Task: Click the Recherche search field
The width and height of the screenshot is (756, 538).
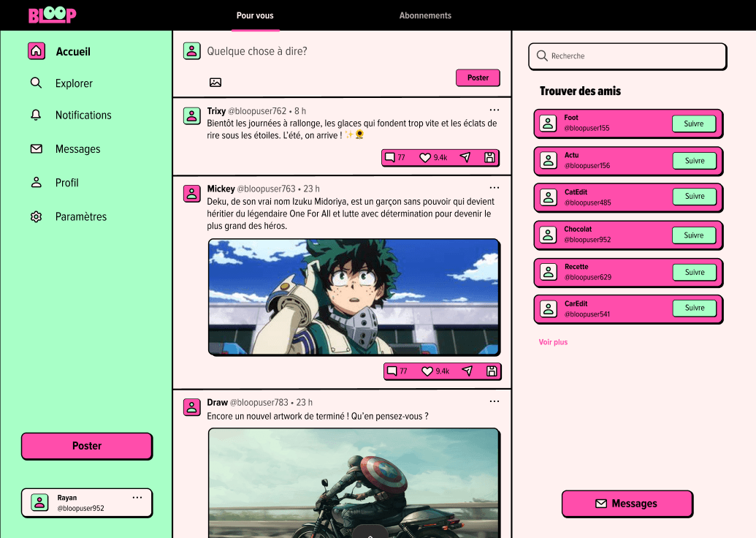Action: (x=628, y=56)
